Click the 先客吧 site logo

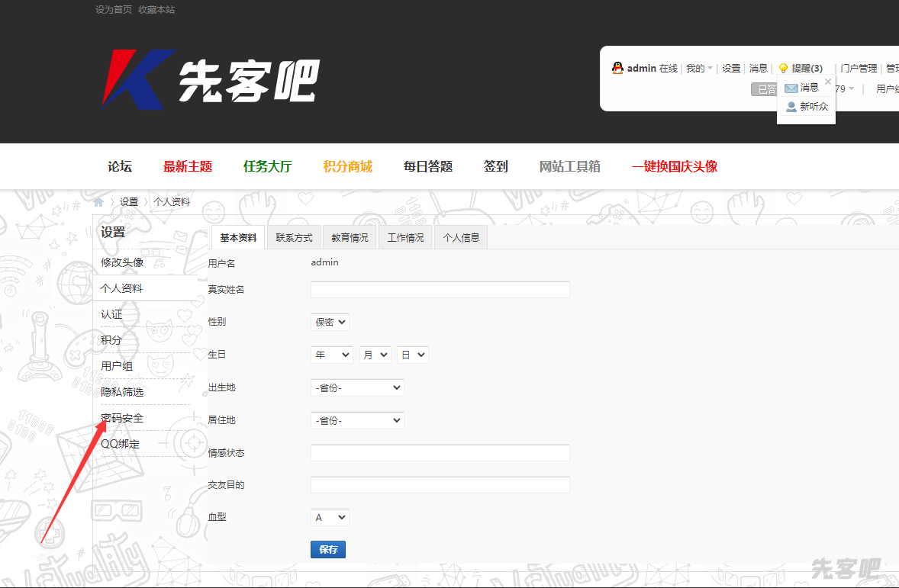tap(211, 79)
